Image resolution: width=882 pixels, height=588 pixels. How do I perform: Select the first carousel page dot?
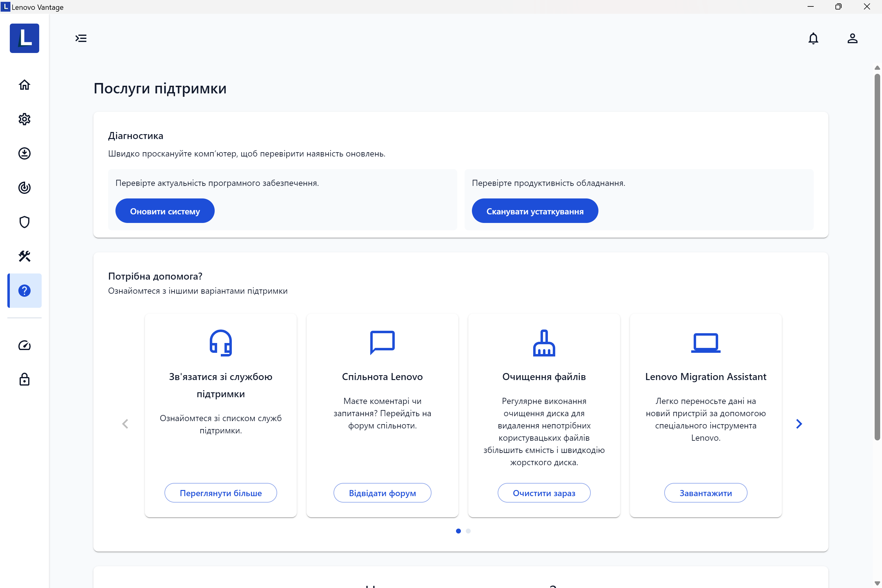pos(458,531)
